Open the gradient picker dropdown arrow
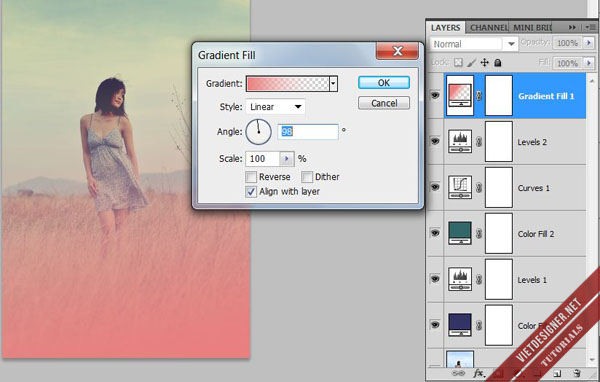Screen dimensions: 600x382 [333, 83]
